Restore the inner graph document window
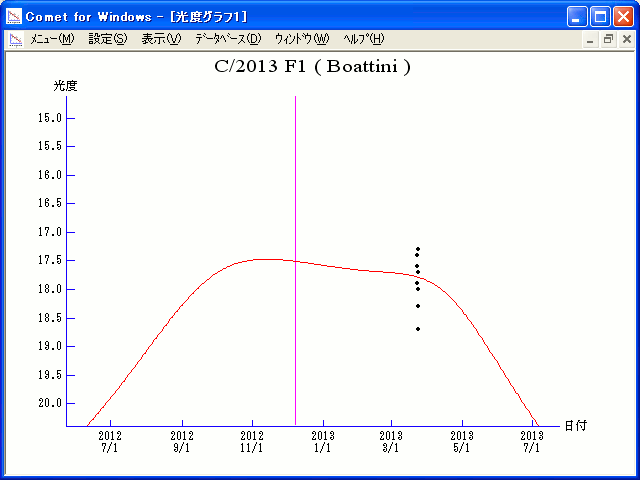This screenshot has height=480, width=640. pos(608,40)
